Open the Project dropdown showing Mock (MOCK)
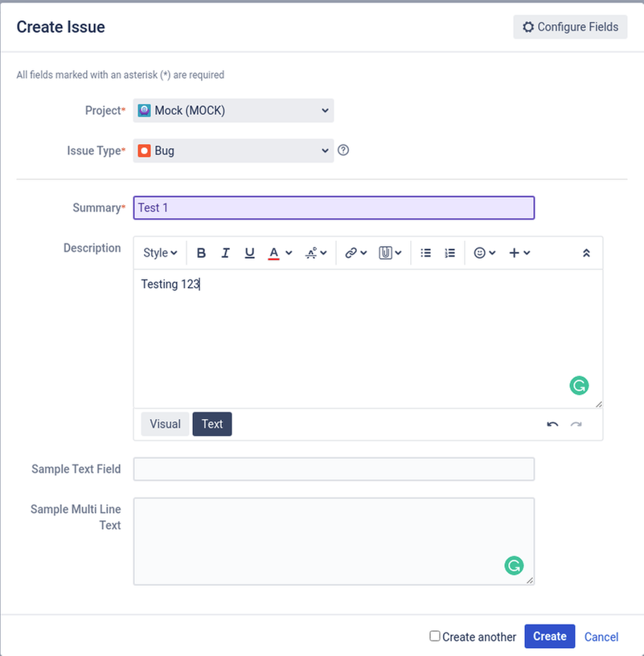 pos(233,110)
